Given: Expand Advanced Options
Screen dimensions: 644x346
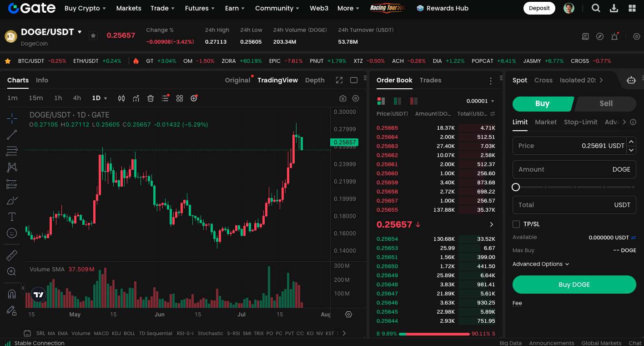Looking at the screenshot, I should tap(541, 264).
